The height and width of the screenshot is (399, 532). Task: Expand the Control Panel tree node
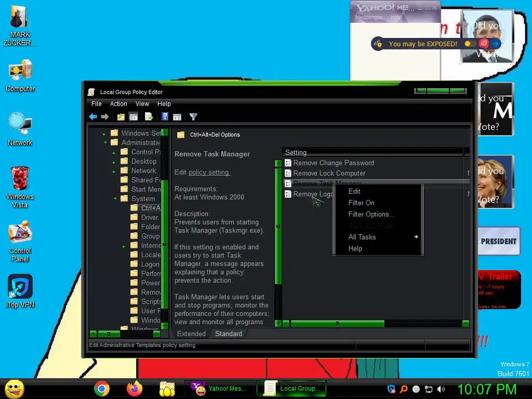(x=114, y=152)
